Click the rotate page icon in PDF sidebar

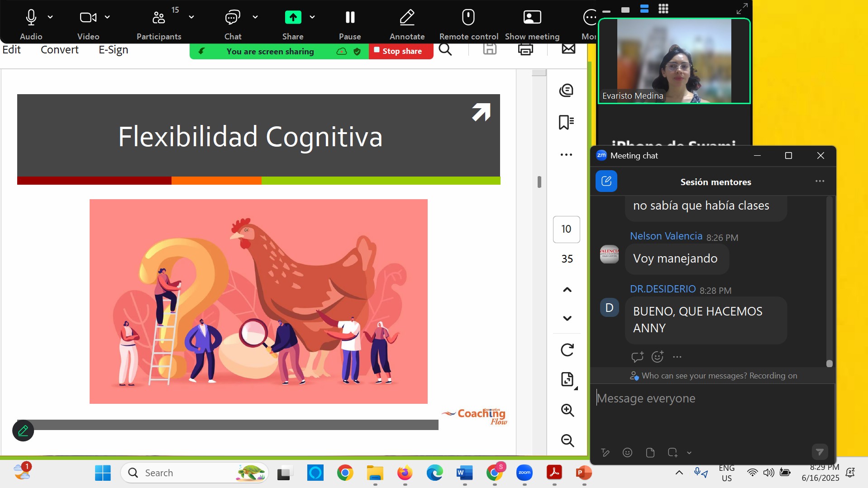point(567,350)
